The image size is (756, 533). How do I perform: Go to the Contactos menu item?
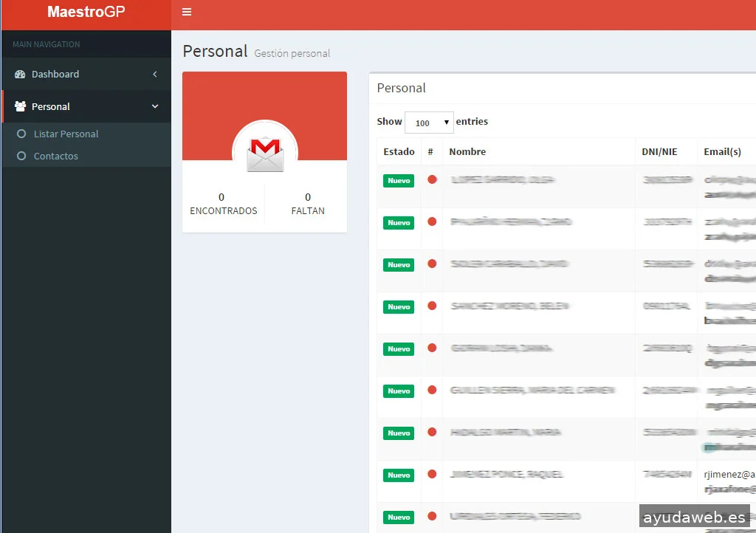[55, 157]
